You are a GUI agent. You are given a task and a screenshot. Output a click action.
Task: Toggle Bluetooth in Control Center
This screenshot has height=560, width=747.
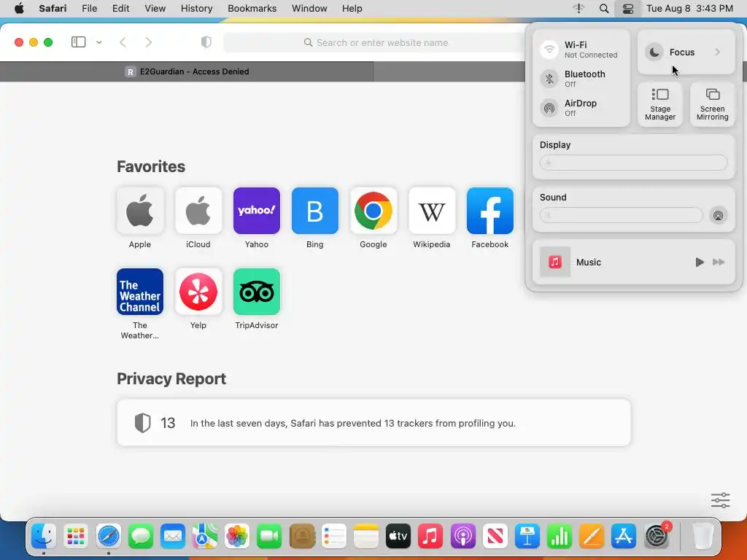(x=549, y=79)
